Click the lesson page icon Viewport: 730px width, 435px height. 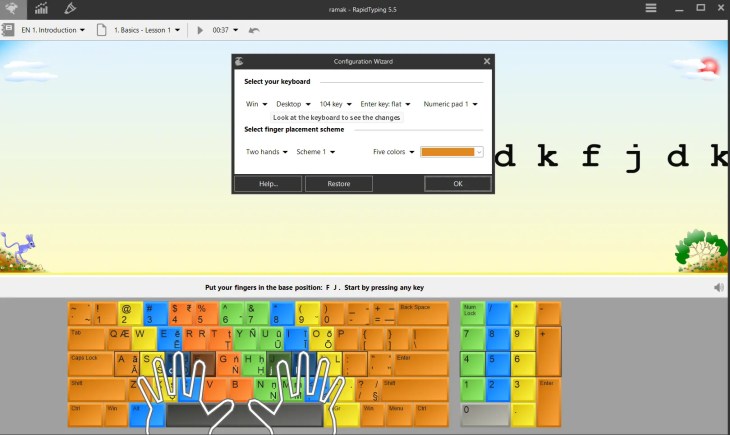tap(101, 30)
